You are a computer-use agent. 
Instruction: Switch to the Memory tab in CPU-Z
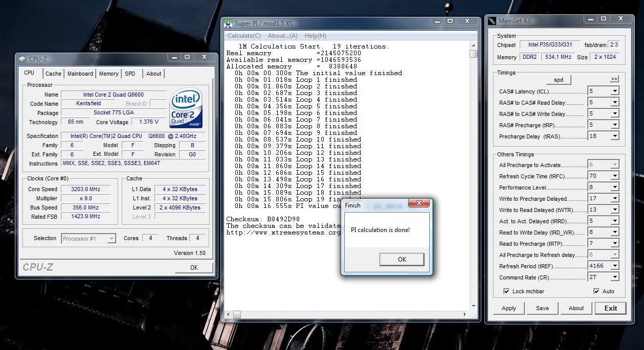tap(108, 74)
